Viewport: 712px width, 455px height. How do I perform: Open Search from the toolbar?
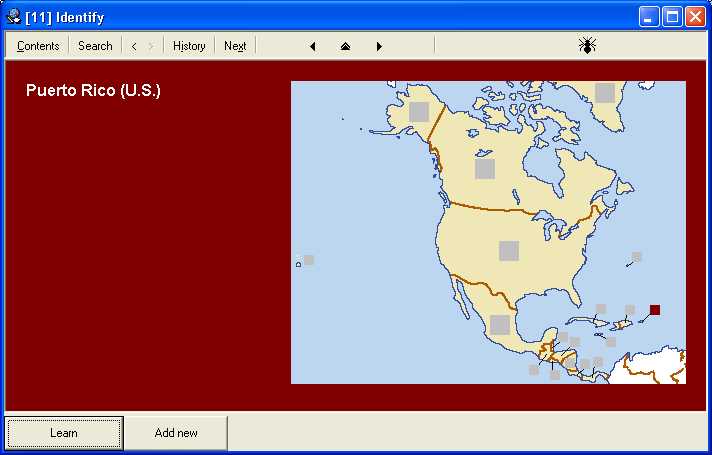click(x=95, y=46)
